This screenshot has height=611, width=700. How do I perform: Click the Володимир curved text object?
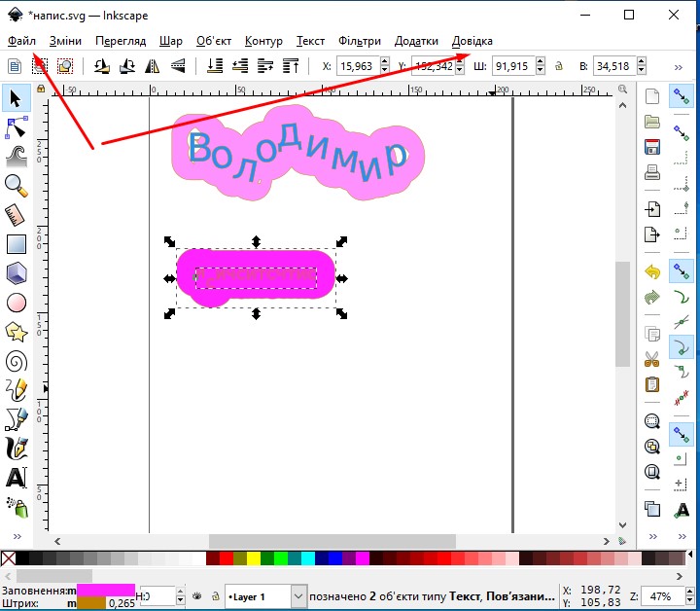[x=297, y=154]
